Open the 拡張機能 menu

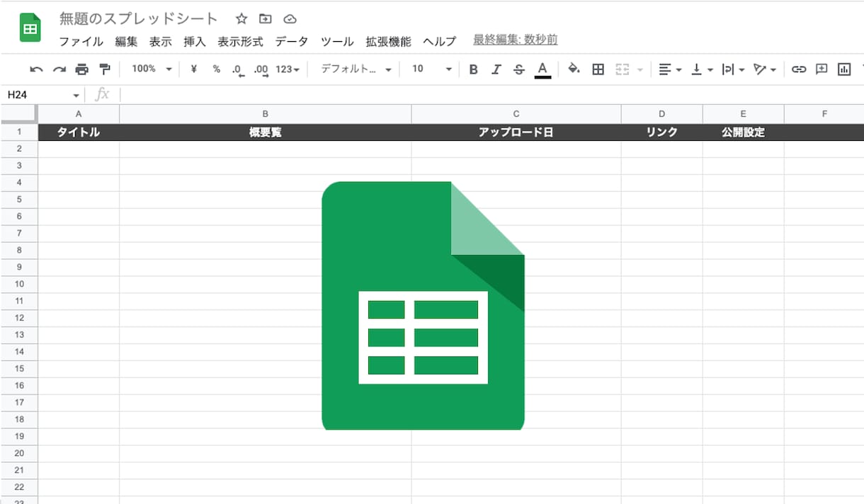pyautogui.click(x=388, y=41)
